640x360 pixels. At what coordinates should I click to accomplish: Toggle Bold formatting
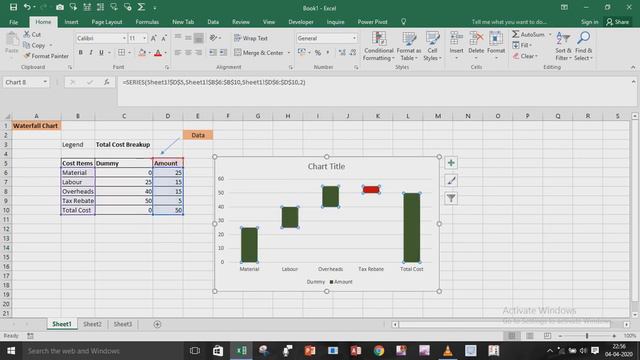pos(80,52)
